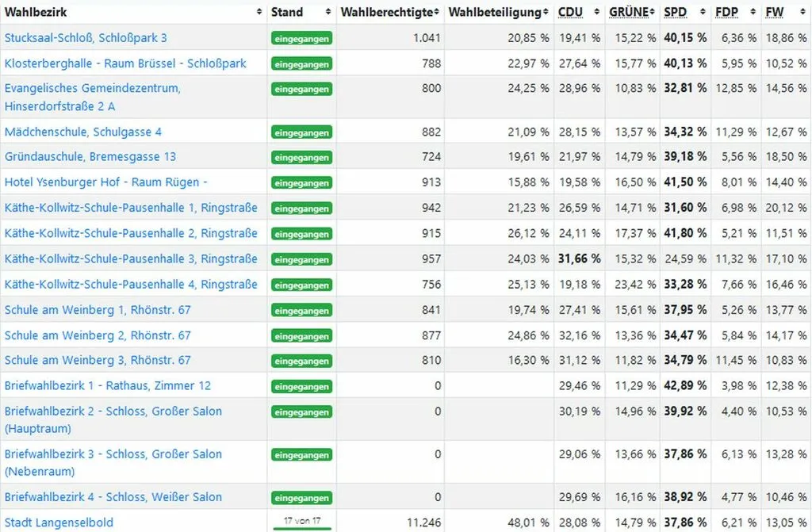This screenshot has height=532, width=812.
Task: Click 15,88 % Wahlbeteiligung value
Action: tap(528, 182)
